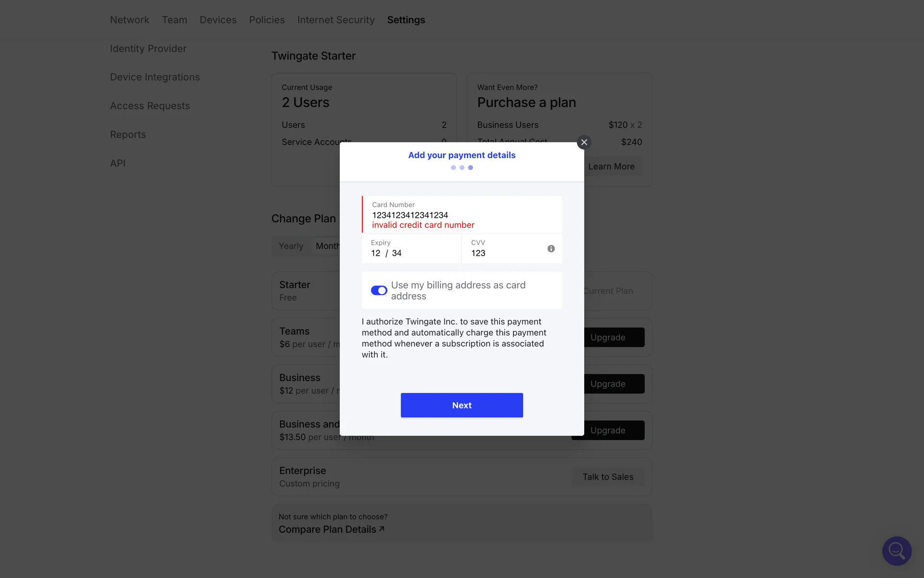Open the Devices section
The height and width of the screenshot is (578, 924).
tap(218, 20)
